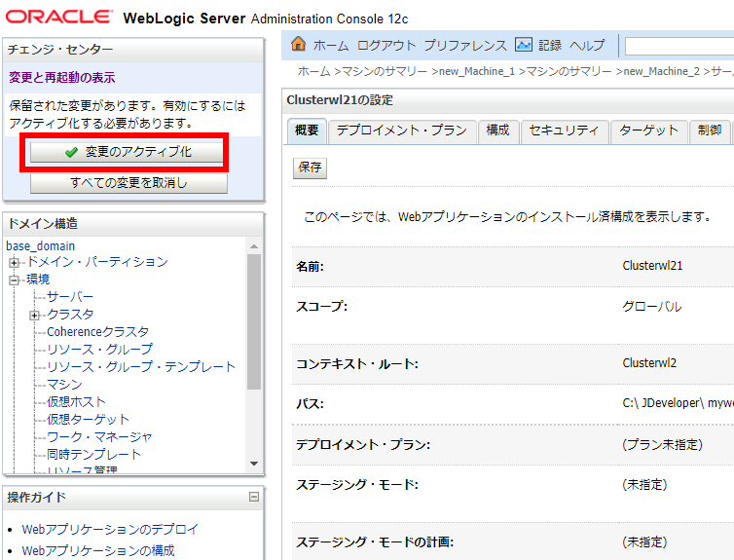The height and width of the screenshot is (560, 734).
Task: Click すべての変更を取消し button
Action: point(128,183)
